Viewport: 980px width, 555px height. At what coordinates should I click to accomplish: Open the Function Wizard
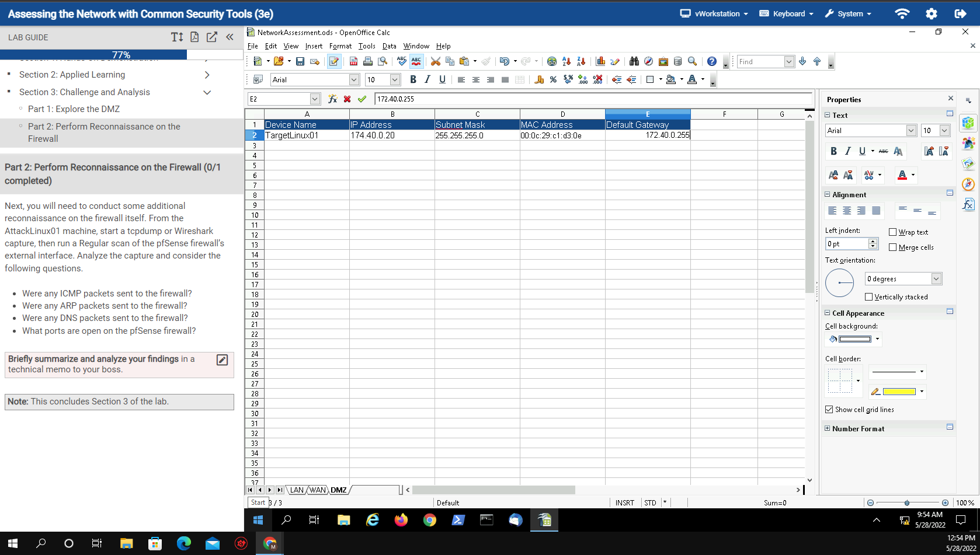point(332,99)
